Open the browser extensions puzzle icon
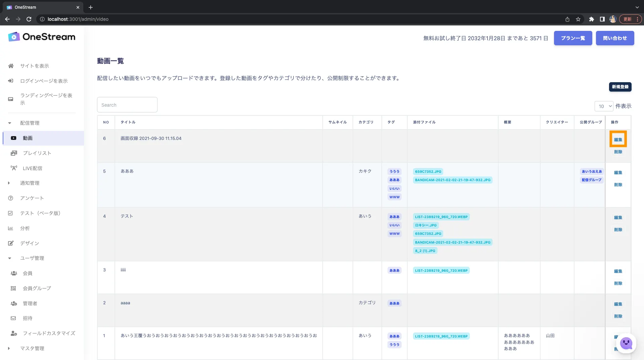 coord(592,19)
